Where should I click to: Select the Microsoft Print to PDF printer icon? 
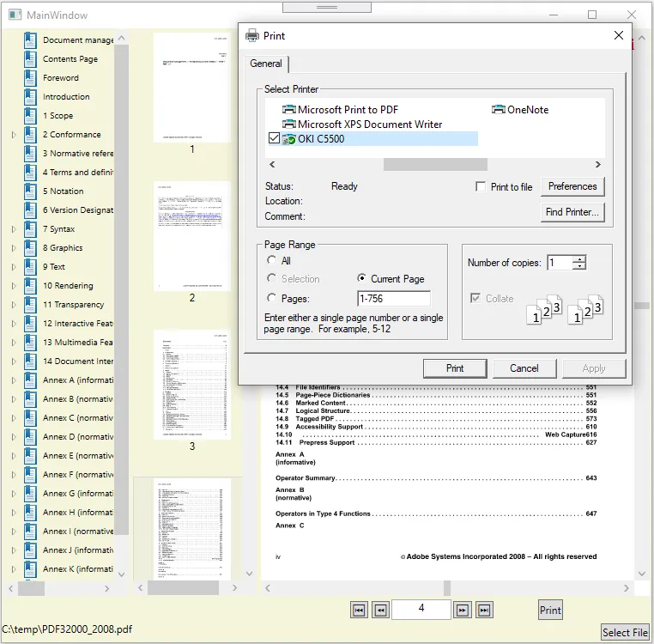[x=288, y=110]
